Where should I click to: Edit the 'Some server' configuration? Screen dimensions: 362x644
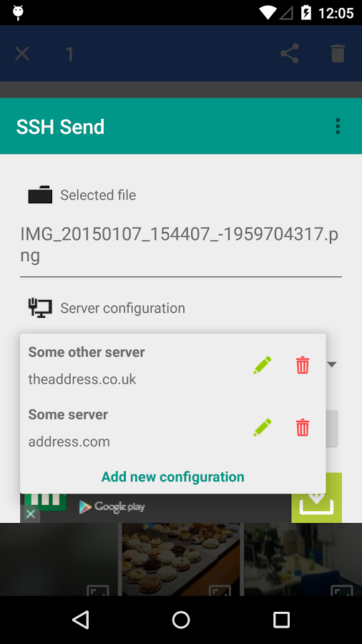pyautogui.click(x=263, y=428)
